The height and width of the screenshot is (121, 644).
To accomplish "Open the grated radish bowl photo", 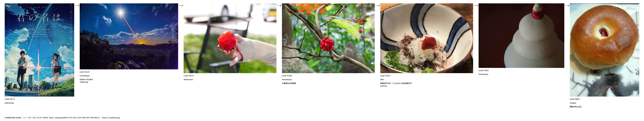I will pos(426,38).
